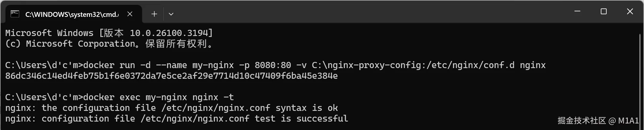Click the 掘金技术社区 @ M1A1 watermark

point(598,121)
